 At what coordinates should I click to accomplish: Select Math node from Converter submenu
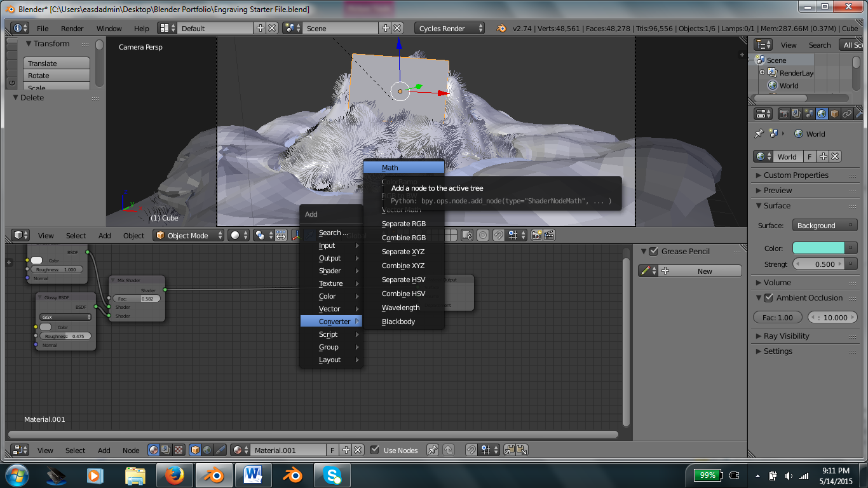click(x=403, y=168)
